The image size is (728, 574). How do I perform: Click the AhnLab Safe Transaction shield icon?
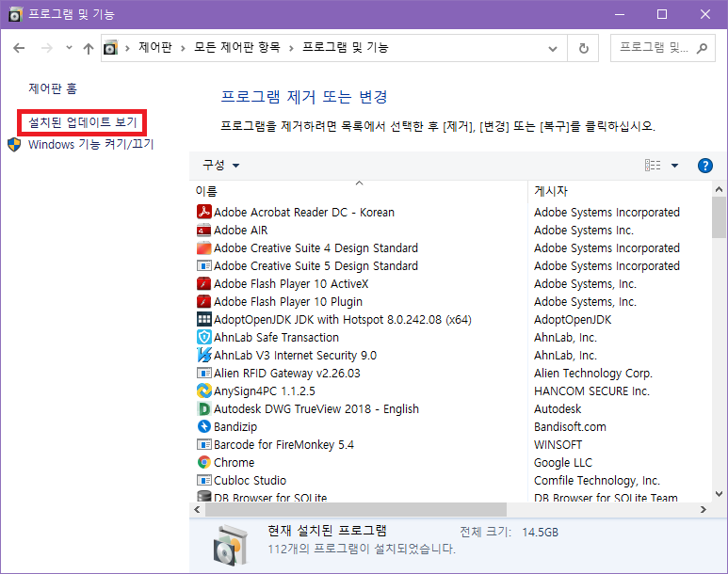tap(203, 338)
